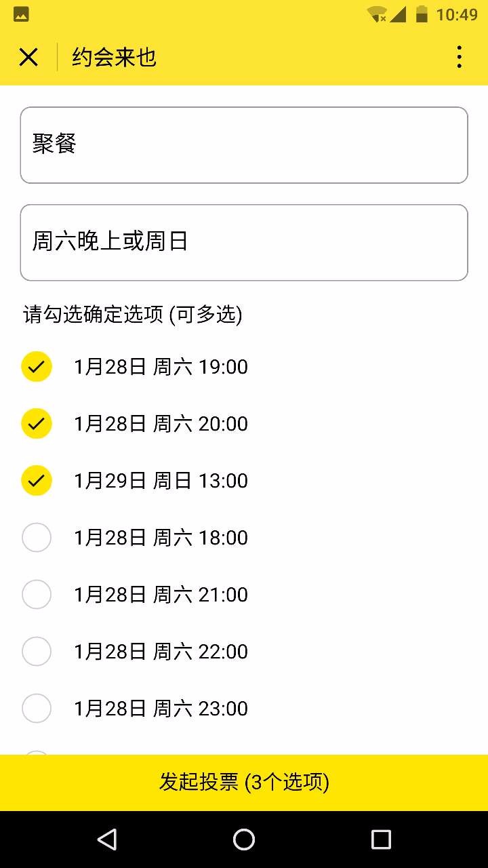The width and height of the screenshot is (488, 868).
Task: Enable the 1月28日 周六 23:00 option
Action: (37, 709)
